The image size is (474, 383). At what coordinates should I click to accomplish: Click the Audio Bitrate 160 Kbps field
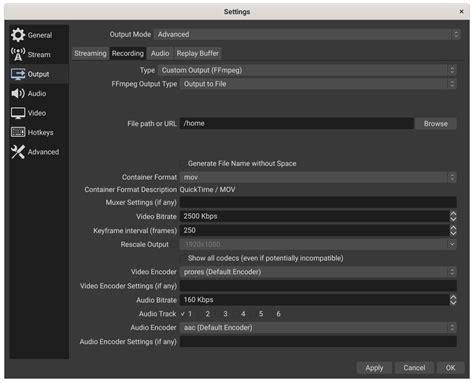[314, 300]
